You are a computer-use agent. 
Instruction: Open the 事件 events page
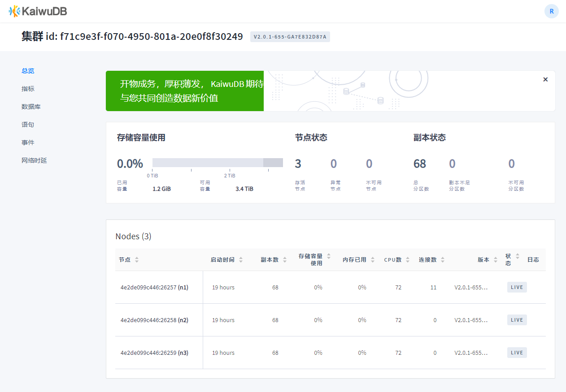pyautogui.click(x=28, y=142)
